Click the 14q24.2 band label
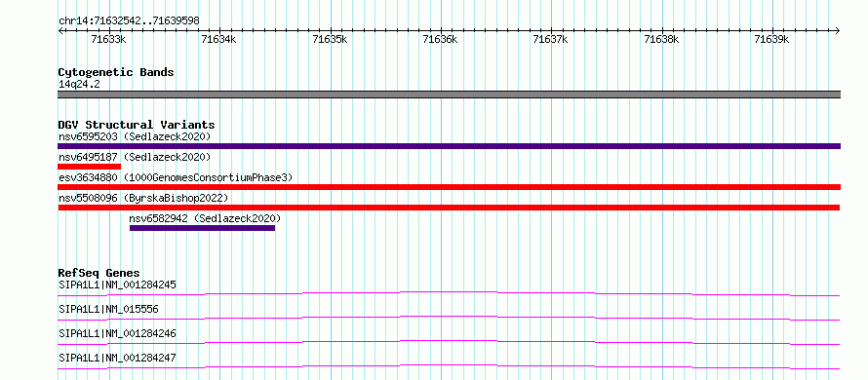The image size is (868, 380). (79, 85)
